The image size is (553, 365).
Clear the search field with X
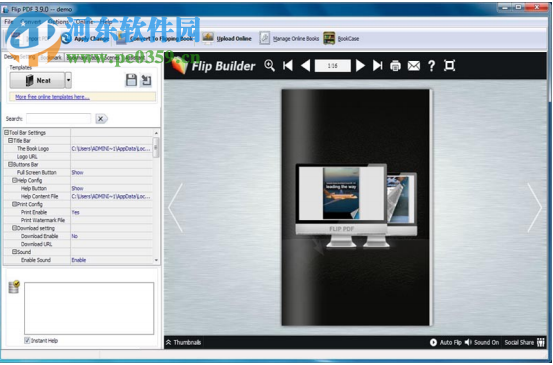(101, 119)
